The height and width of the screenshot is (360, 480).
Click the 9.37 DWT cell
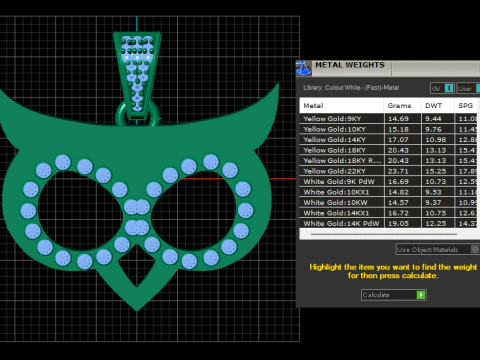438,203
